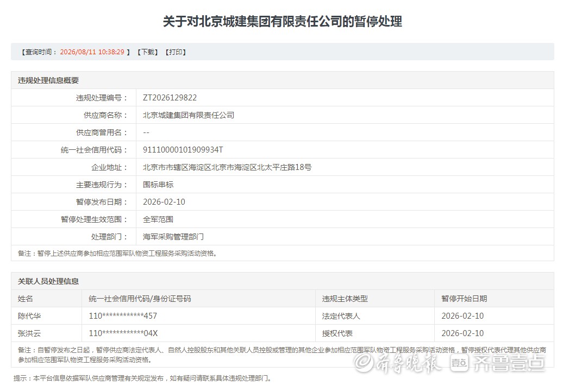Image resolution: width=563 pixels, height=392 pixels.
Task: Select the name 张洪云
Action: point(29,333)
